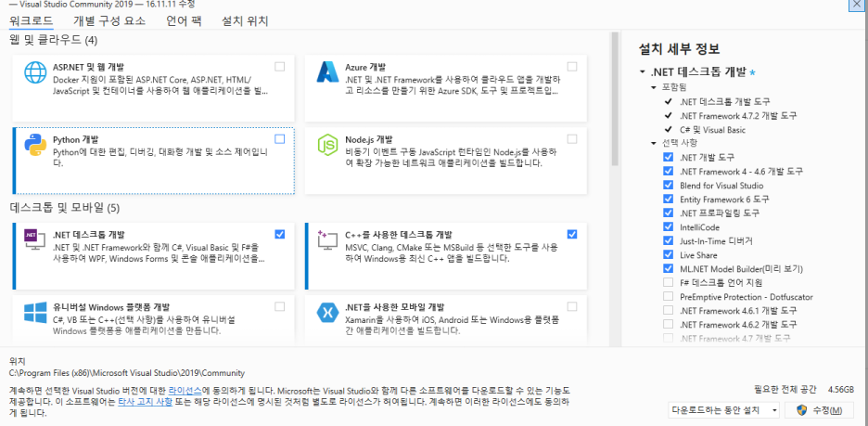Click the Web & Cloud (웹 및 클라우드) heading
Image resolution: width=868 pixels, height=426 pixels.
(x=54, y=40)
